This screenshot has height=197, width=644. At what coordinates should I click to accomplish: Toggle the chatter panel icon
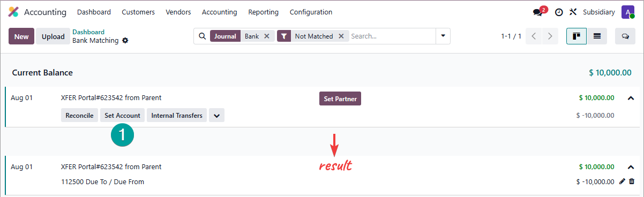pos(625,36)
